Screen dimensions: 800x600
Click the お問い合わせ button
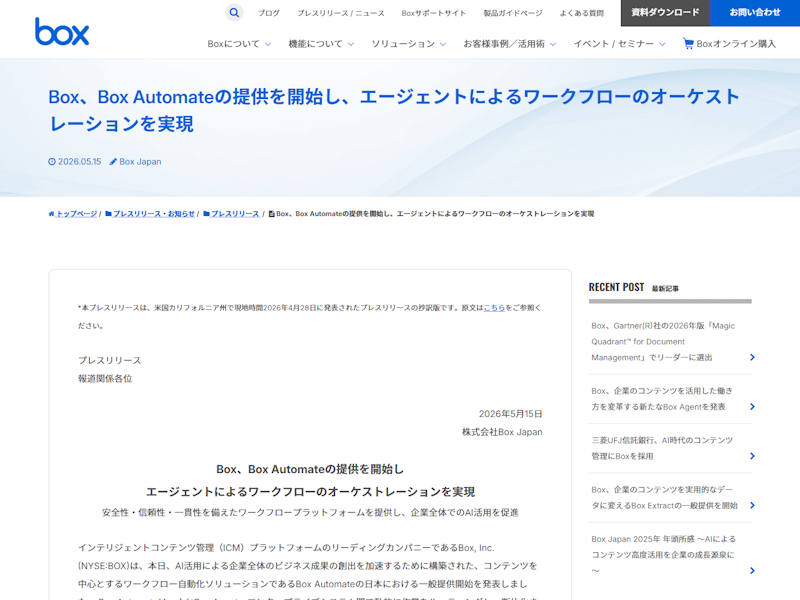[x=755, y=13]
